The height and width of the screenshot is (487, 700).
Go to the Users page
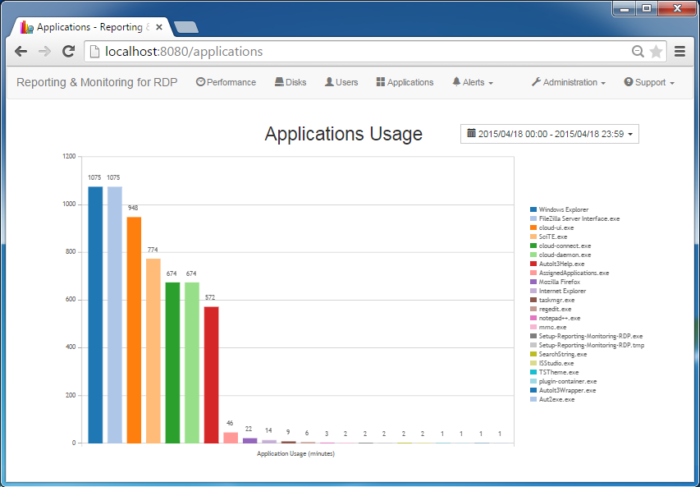coord(342,82)
